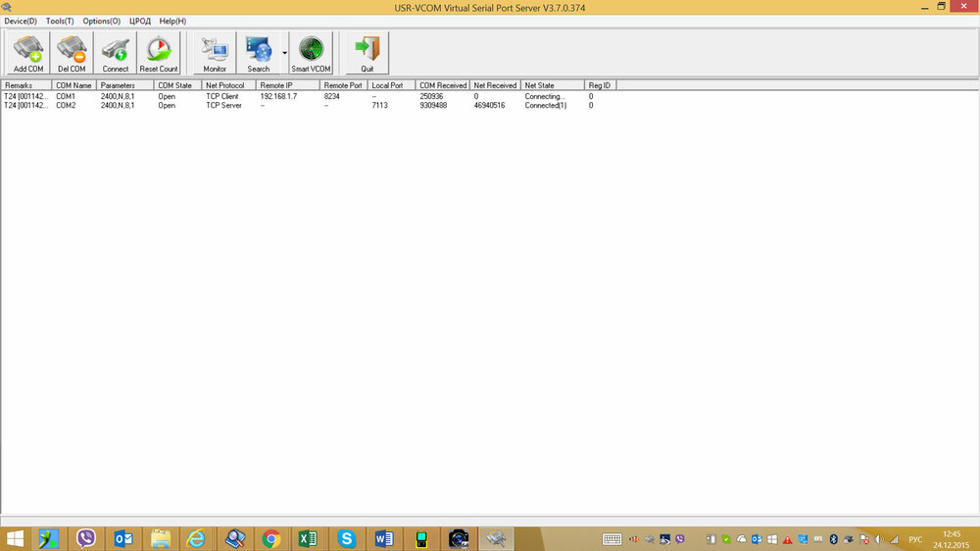
Task: Open Internet Explorer from the taskbar
Action: tap(196, 538)
